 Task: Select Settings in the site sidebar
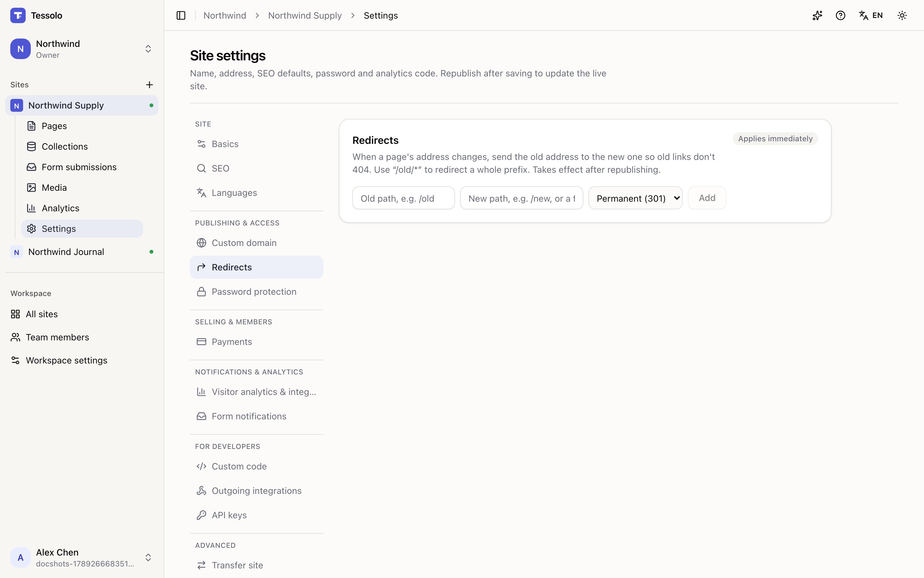point(82,229)
